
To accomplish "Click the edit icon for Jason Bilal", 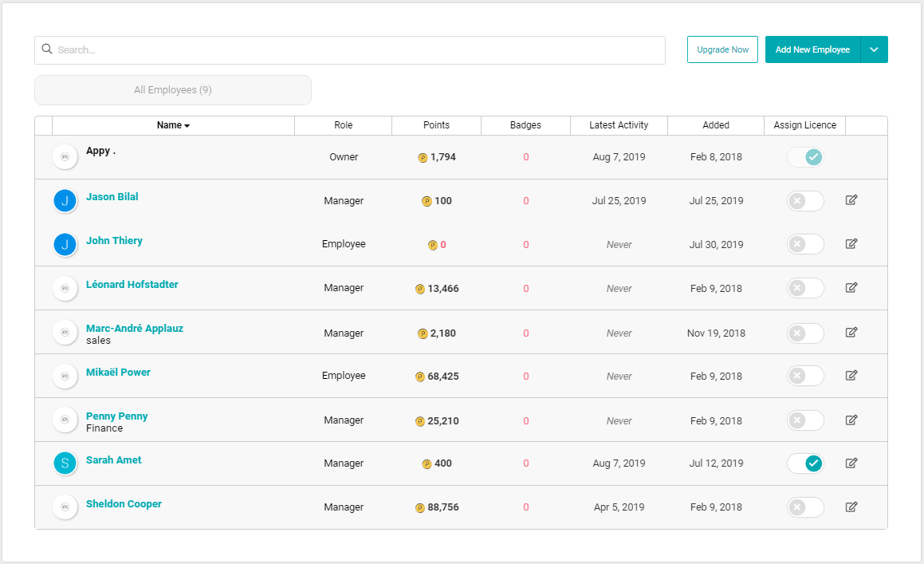I will tap(851, 200).
